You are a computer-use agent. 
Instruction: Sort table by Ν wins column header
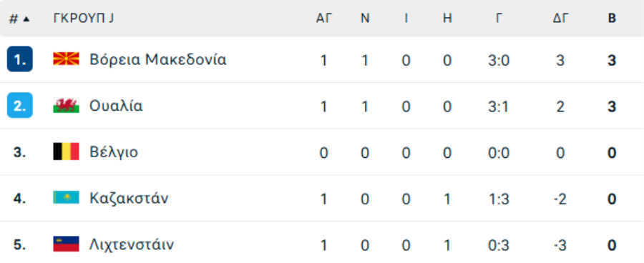click(x=365, y=19)
